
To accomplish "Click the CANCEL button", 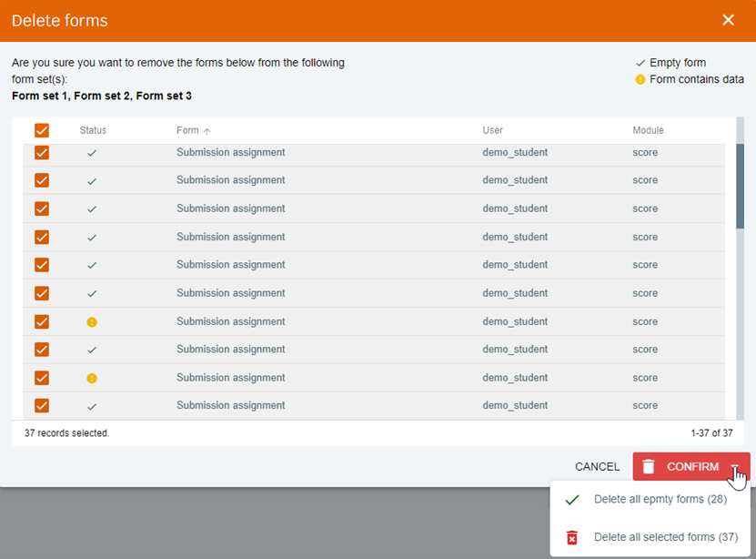I will (x=597, y=466).
